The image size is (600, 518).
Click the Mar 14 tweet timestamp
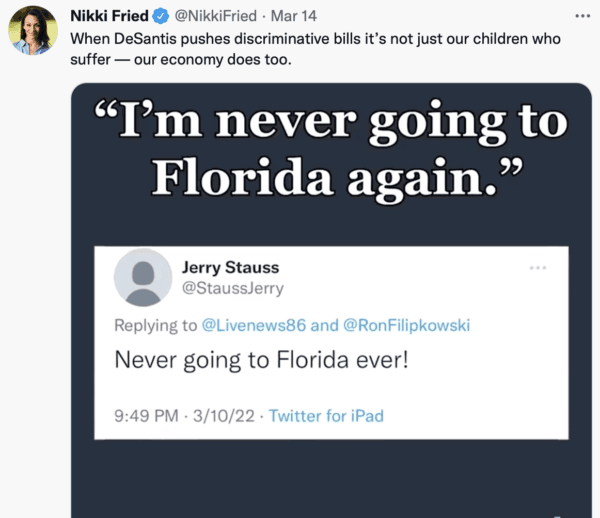click(293, 16)
